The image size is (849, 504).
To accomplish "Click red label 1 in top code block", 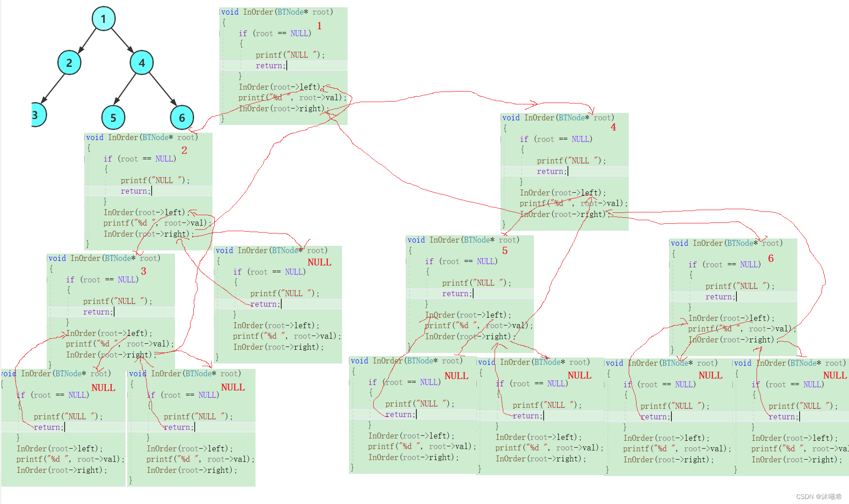I will point(319,26).
